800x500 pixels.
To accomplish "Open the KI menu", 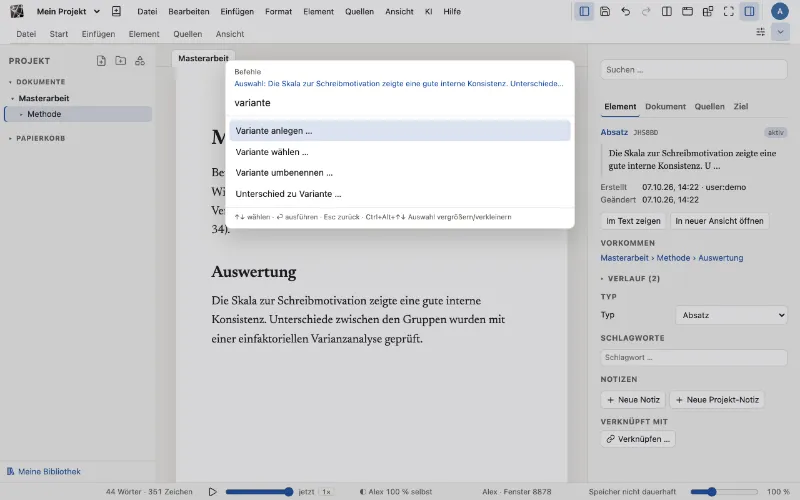I will click(429, 11).
